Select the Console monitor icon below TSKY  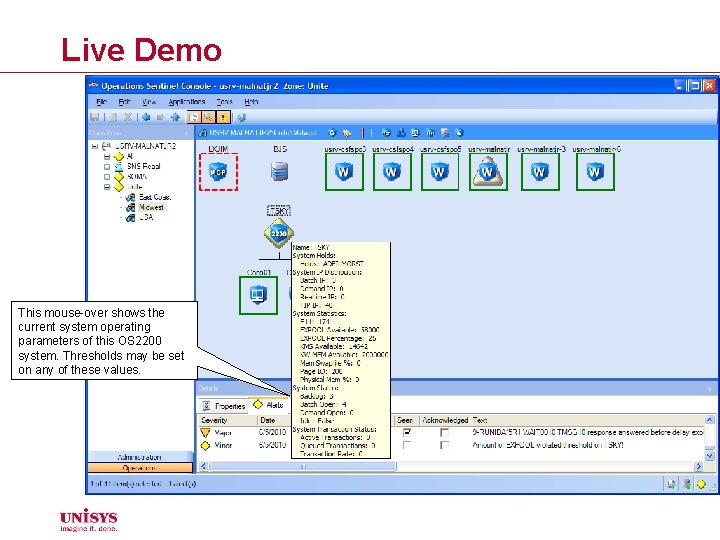coord(258,295)
